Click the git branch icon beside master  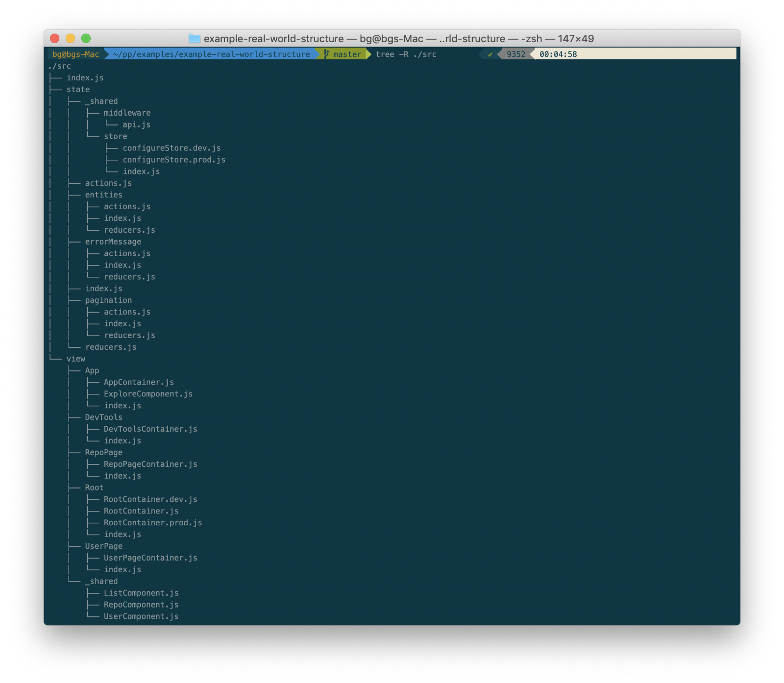point(326,54)
